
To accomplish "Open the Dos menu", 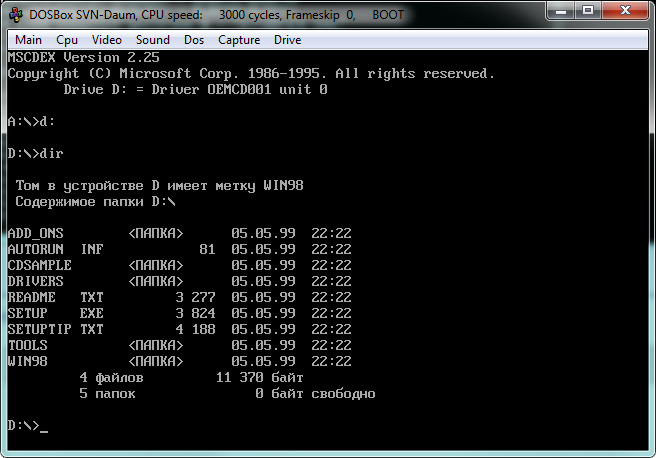I will pos(194,40).
